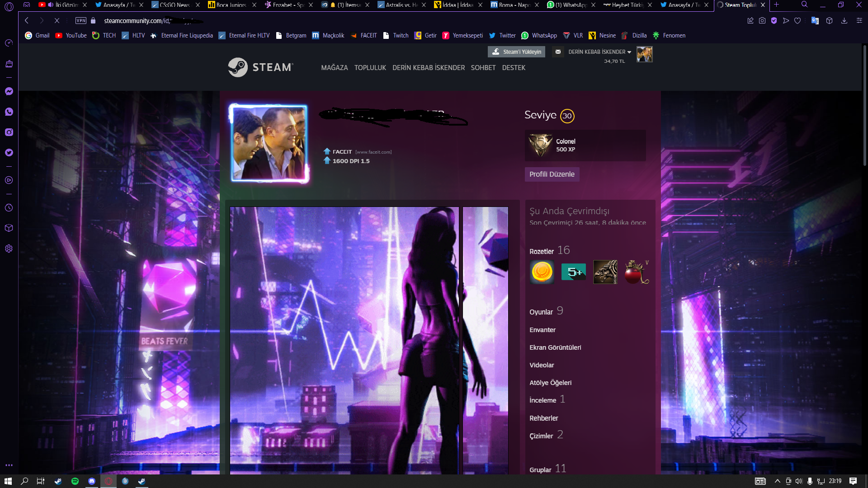Open Ekran Görüntüleri link
The image size is (868, 488).
click(555, 347)
